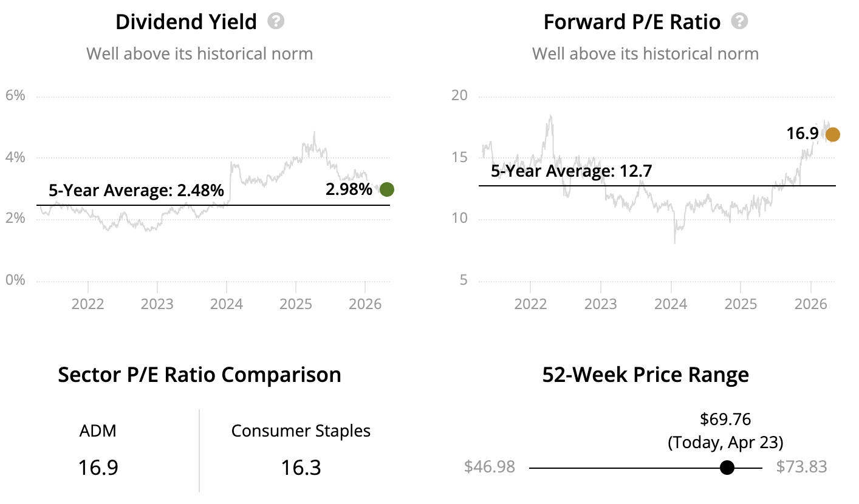Click the Forward P/E Ratio help icon
The width and height of the screenshot is (859, 504).
point(739,22)
